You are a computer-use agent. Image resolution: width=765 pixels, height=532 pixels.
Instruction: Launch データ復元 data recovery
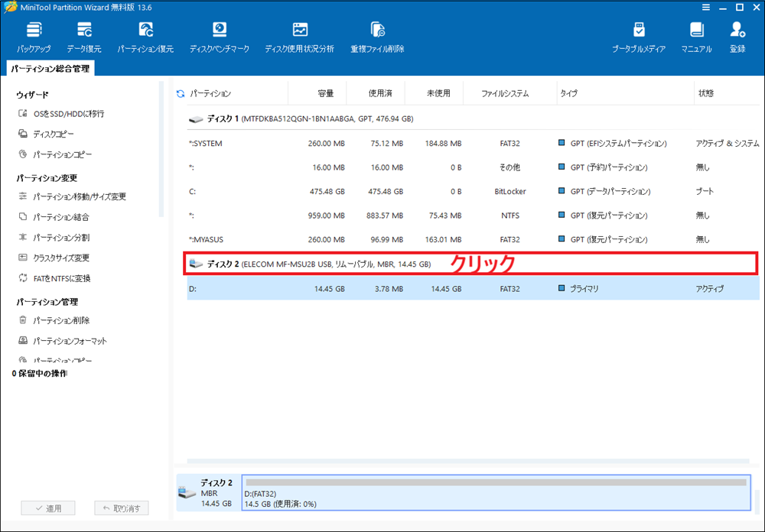click(x=84, y=37)
